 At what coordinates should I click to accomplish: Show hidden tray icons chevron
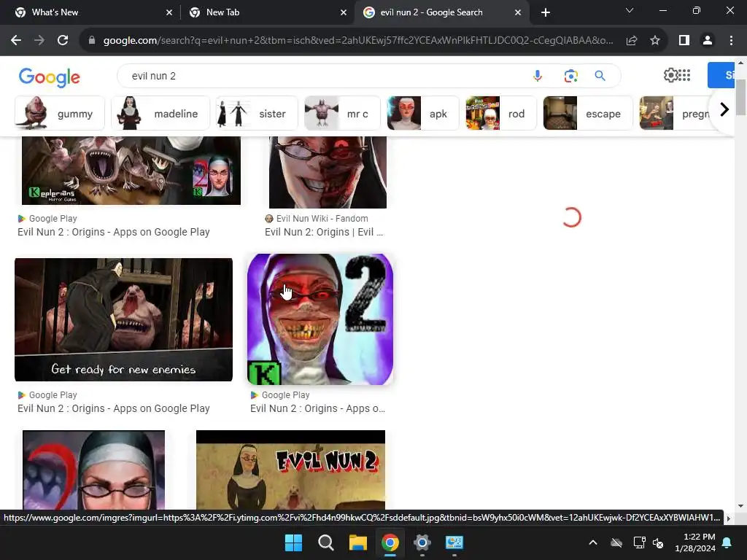tap(593, 542)
